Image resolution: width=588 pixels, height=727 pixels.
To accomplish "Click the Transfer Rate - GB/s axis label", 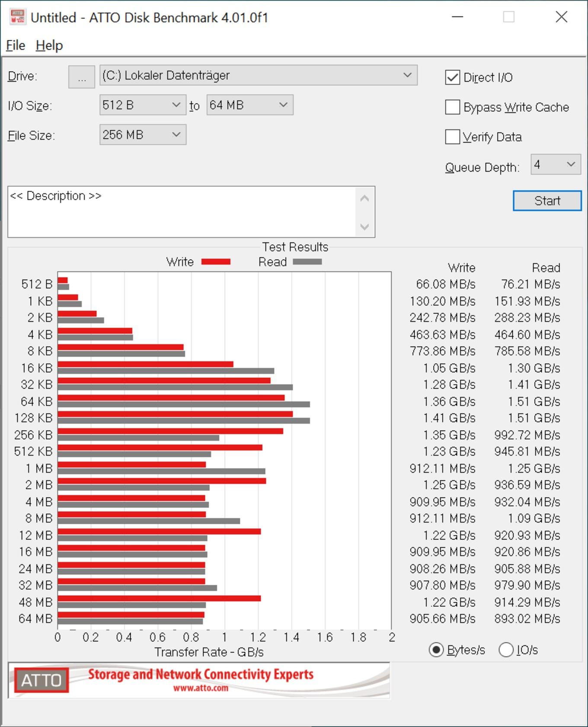I will 209,652.
